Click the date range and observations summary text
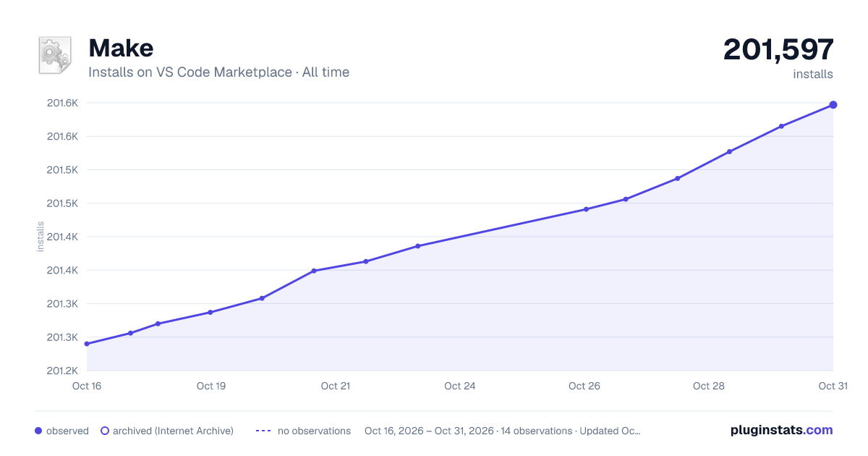The image size is (868, 456). point(503,431)
